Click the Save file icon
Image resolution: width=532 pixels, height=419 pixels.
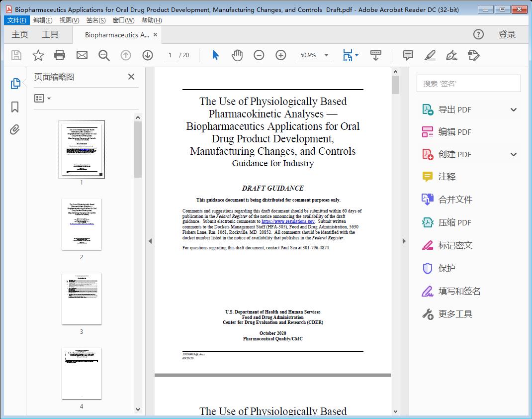click(x=15, y=55)
